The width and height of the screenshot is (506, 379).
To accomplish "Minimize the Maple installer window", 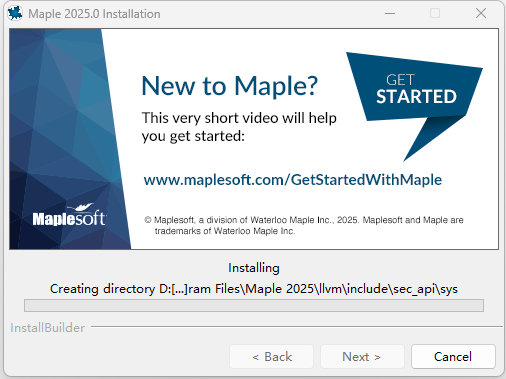I will pyautogui.click(x=390, y=14).
